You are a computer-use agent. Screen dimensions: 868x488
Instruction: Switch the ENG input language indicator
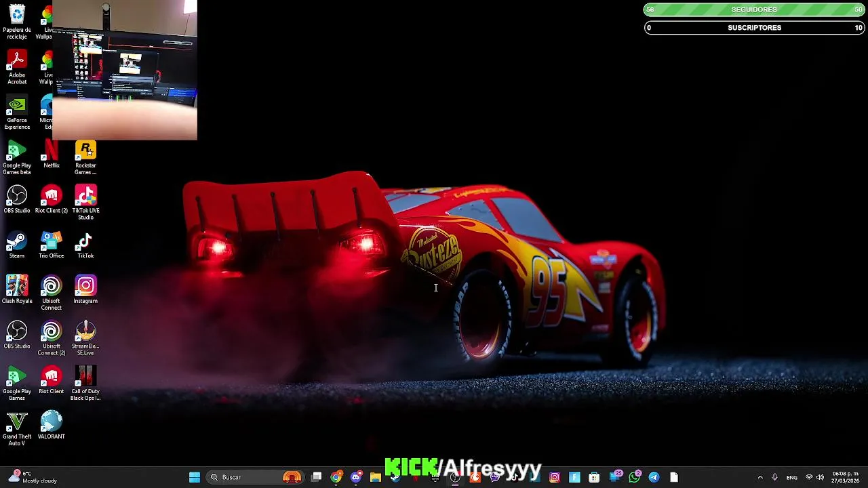791,477
